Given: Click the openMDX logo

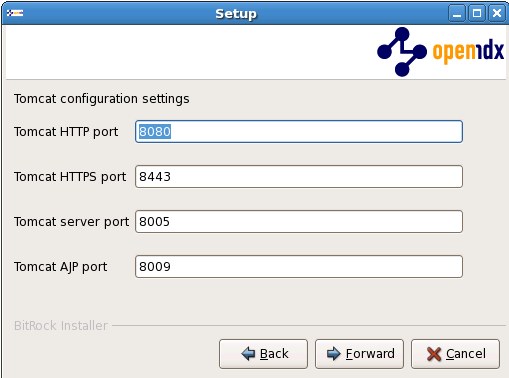Looking at the screenshot, I should coord(440,52).
